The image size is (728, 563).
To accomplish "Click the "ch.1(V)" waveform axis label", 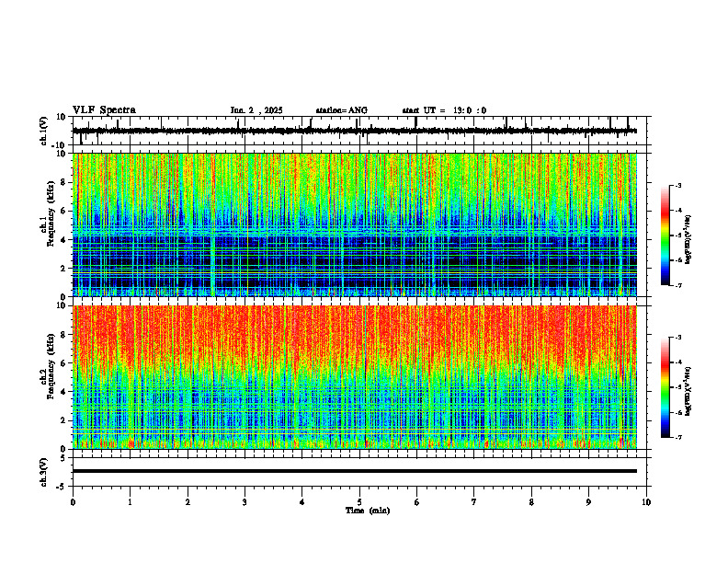I will (44, 131).
